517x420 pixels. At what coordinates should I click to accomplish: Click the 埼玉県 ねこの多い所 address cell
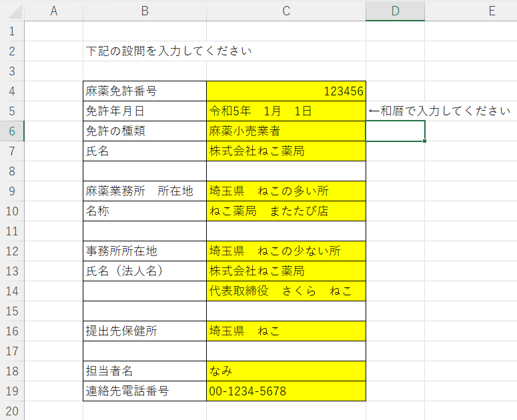point(286,191)
